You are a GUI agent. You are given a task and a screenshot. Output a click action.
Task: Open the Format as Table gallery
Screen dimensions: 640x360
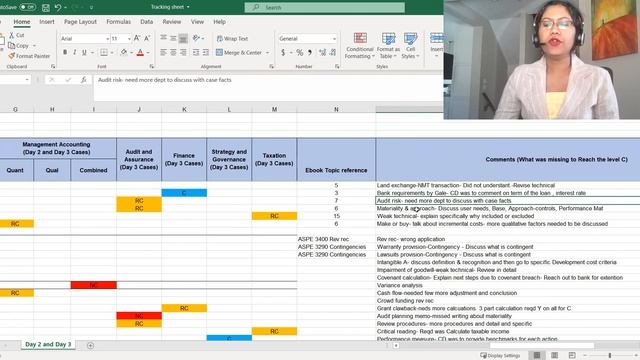click(388, 46)
